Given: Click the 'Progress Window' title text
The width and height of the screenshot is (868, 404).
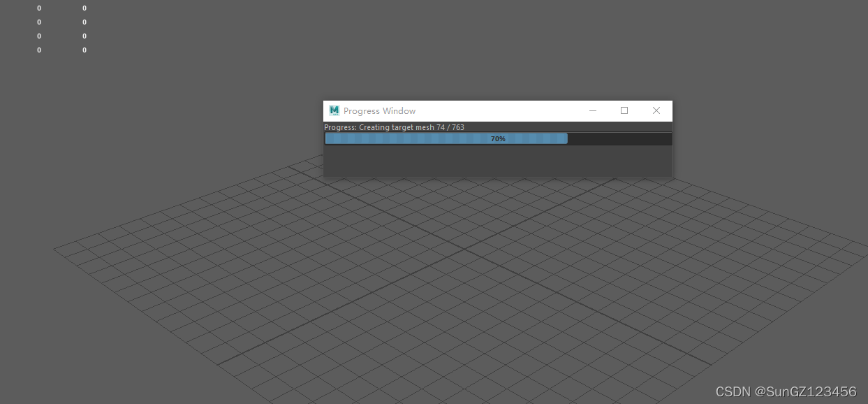Looking at the screenshot, I should [x=379, y=111].
